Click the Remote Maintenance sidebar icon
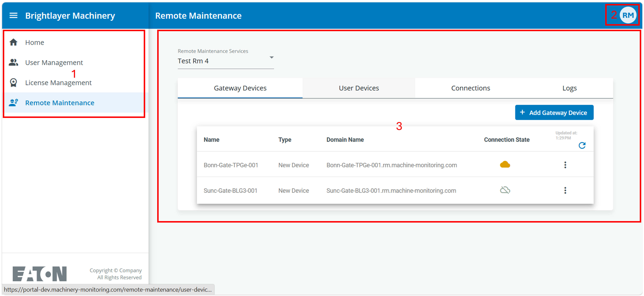The height and width of the screenshot is (296, 644). pyautogui.click(x=13, y=103)
